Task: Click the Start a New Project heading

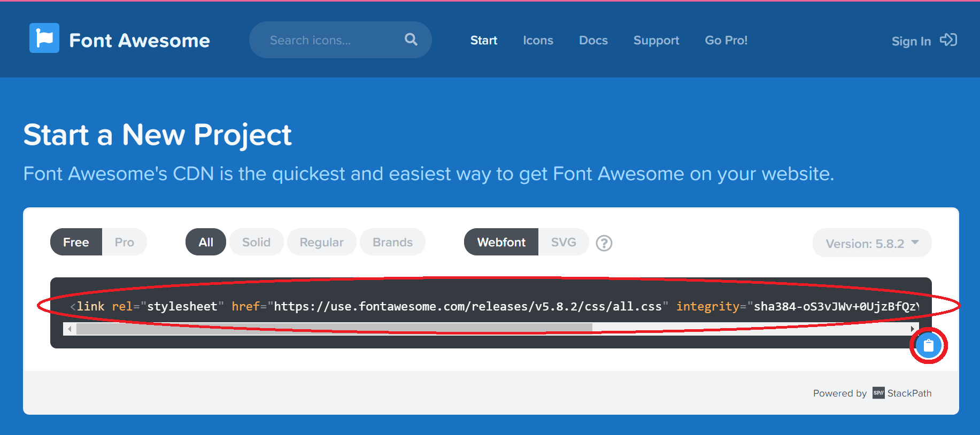Action: pyautogui.click(x=158, y=135)
